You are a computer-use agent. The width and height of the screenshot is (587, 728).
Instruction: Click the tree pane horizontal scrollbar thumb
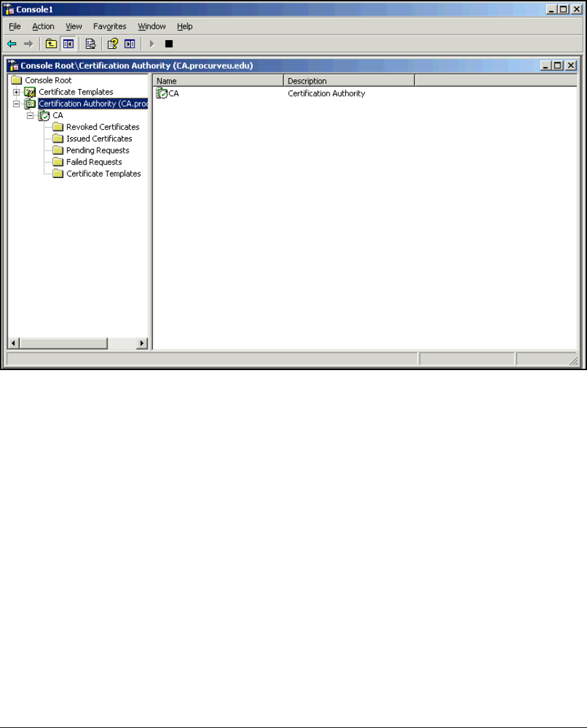pyautogui.click(x=63, y=343)
